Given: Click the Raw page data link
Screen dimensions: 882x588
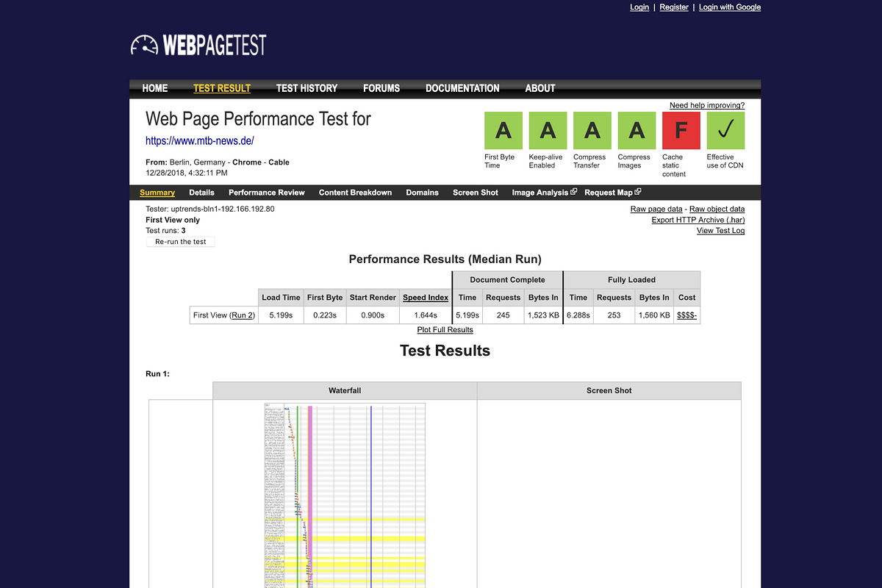Looking at the screenshot, I should pyautogui.click(x=656, y=209).
